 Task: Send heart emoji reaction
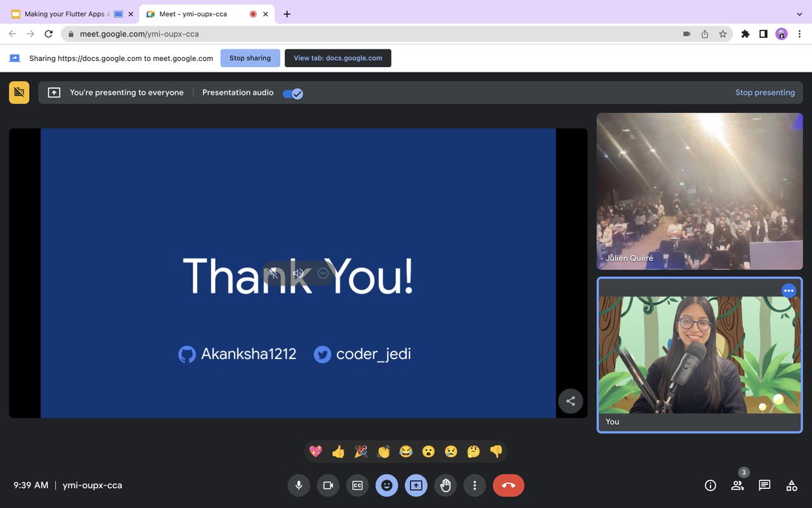pyautogui.click(x=315, y=451)
